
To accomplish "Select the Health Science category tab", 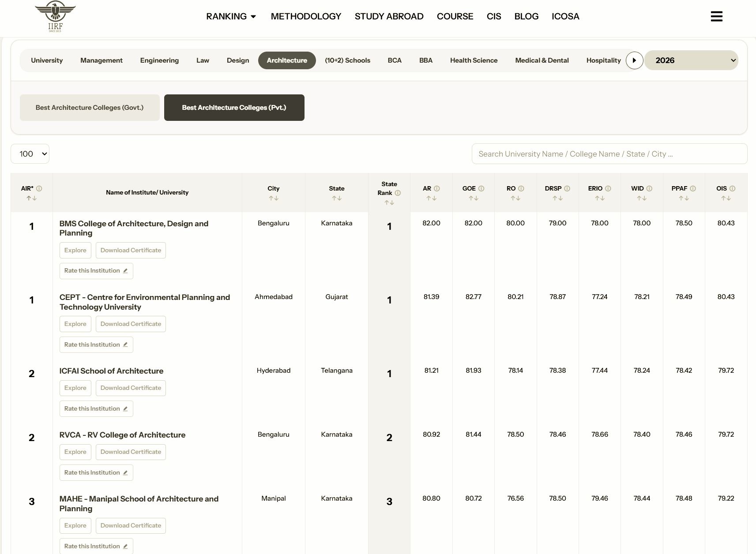I will pyautogui.click(x=474, y=60).
